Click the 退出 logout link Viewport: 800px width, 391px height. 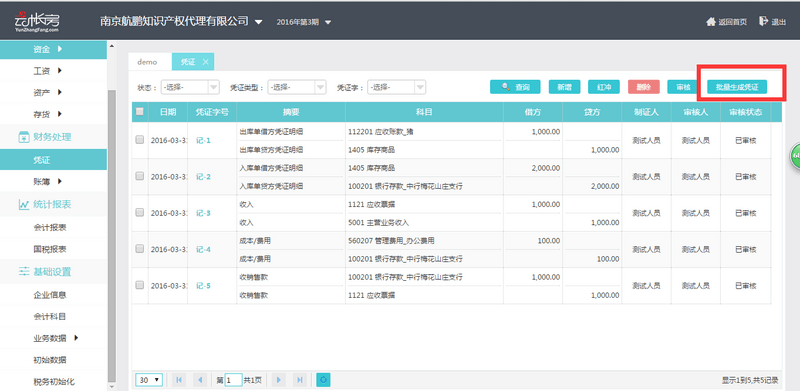coord(779,22)
